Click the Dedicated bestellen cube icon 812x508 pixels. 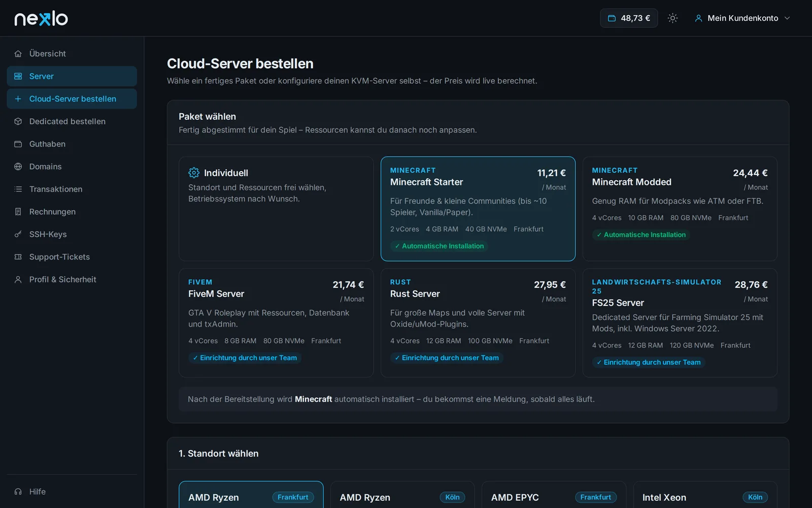18,121
